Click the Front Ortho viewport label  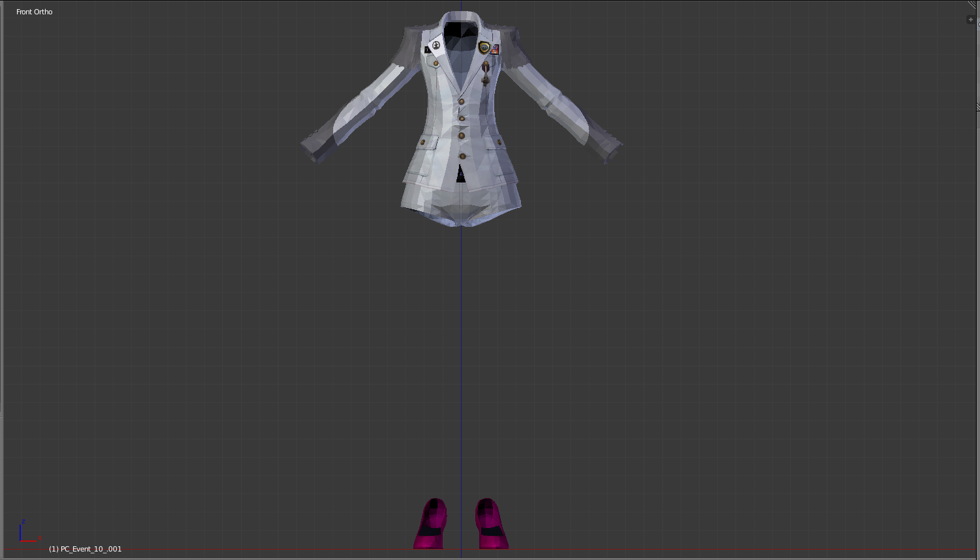(34, 11)
